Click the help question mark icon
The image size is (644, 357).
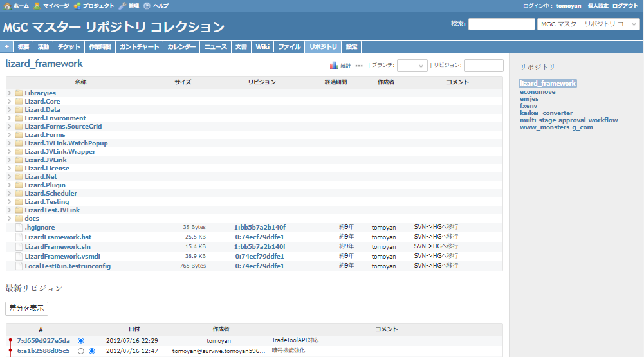pyautogui.click(x=147, y=6)
